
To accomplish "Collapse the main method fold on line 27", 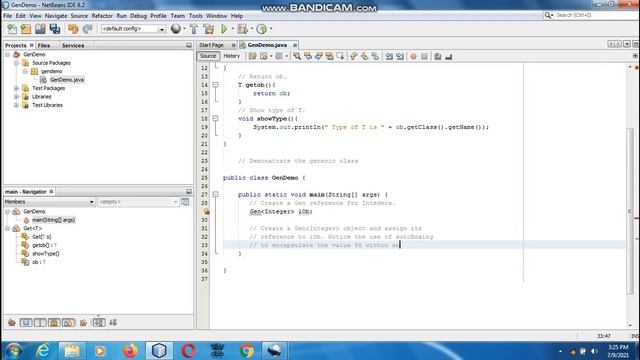I will pos(215,195).
